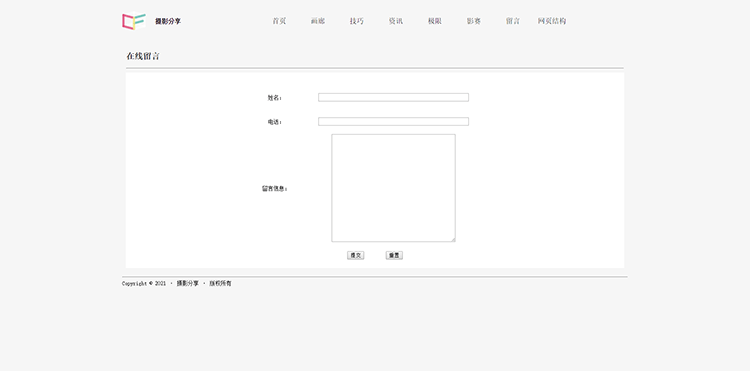Click the colorful site logo icon
The image size is (750, 371).
point(133,21)
